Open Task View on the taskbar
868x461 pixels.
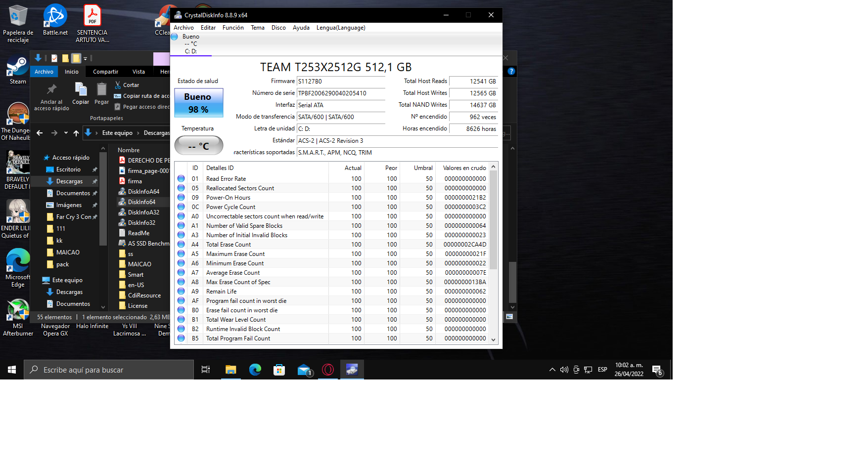click(x=206, y=370)
